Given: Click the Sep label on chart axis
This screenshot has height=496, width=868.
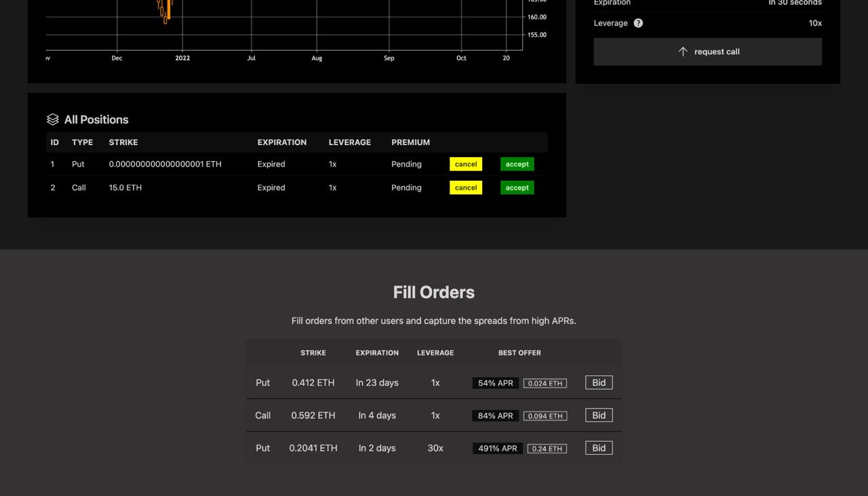Looking at the screenshot, I should pos(389,58).
